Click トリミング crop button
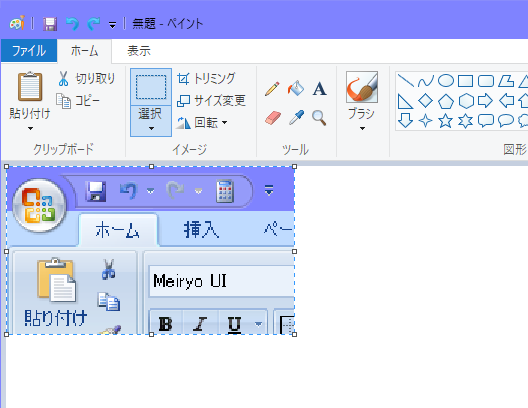Screen dimensions: 528x408 click(206, 78)
